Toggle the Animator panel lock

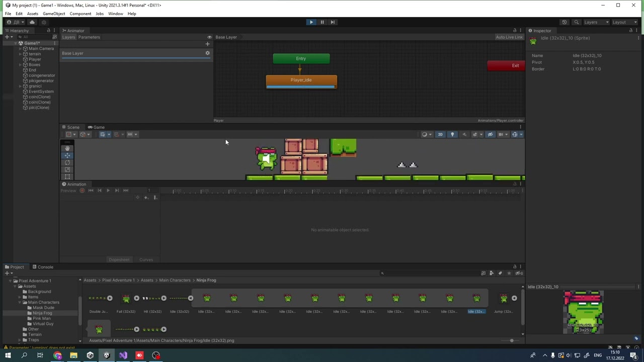(x=515, y=31)
